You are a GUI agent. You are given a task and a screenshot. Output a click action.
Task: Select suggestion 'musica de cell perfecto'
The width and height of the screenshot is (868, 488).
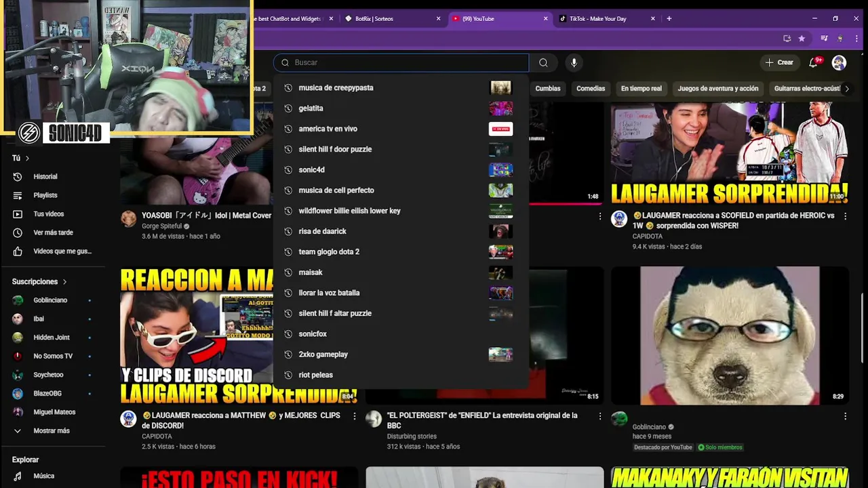[x=400, y=190]
